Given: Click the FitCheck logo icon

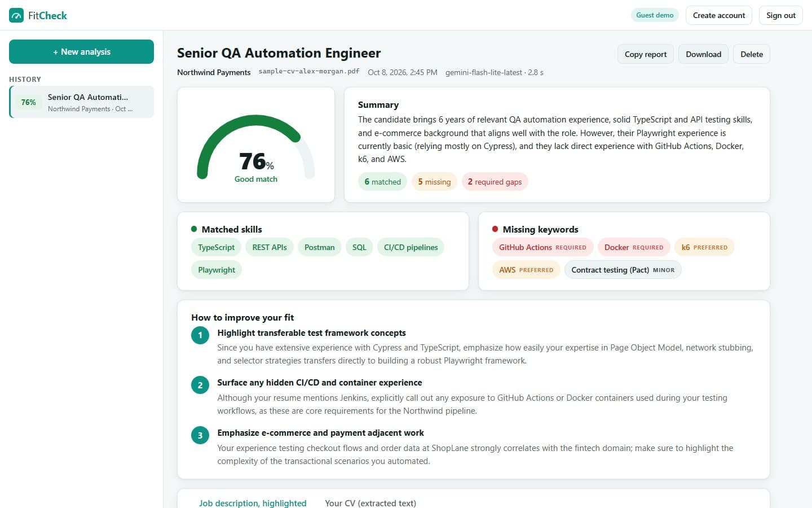Looking at the screenshot, I should coord(16,15).
